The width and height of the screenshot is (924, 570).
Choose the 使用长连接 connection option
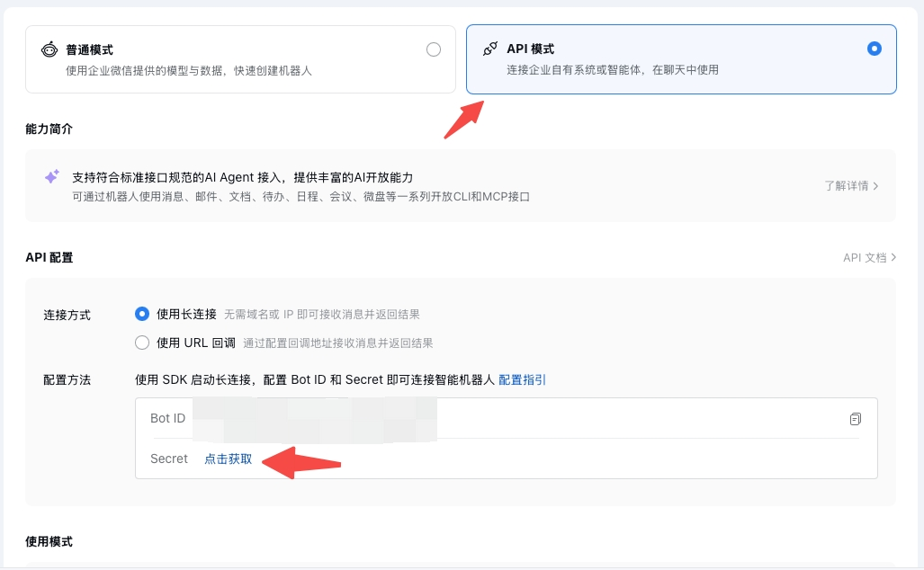click(x=142, y=314)
